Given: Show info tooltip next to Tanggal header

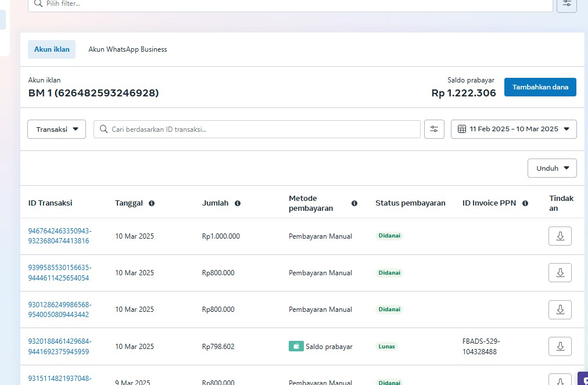Looking at the screenshot, I should 152,203.
